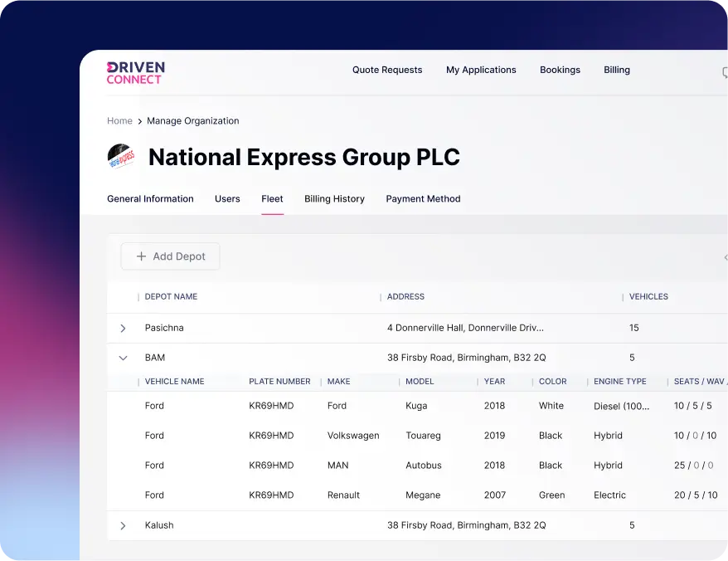
Task: Click the Engine Type column header
Action: [620, 382]
